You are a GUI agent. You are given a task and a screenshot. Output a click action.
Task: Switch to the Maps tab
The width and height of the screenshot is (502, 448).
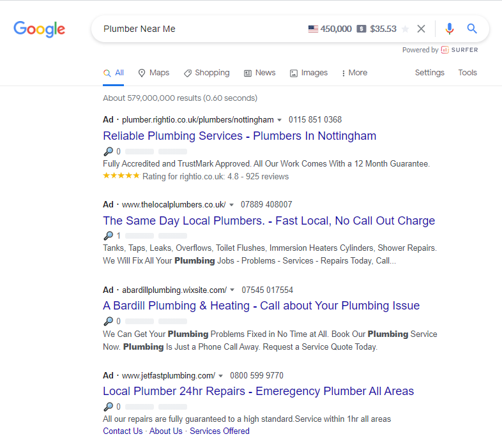(x=154, y=73)
